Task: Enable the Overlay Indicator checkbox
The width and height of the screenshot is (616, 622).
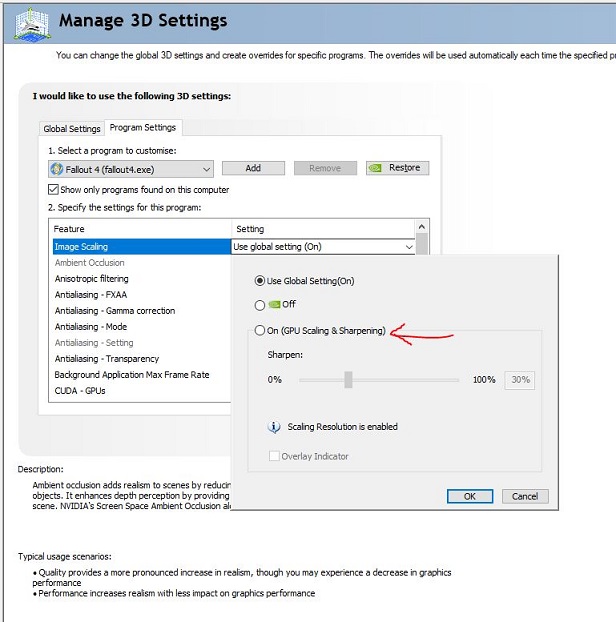Action: [x=274, y=456]
